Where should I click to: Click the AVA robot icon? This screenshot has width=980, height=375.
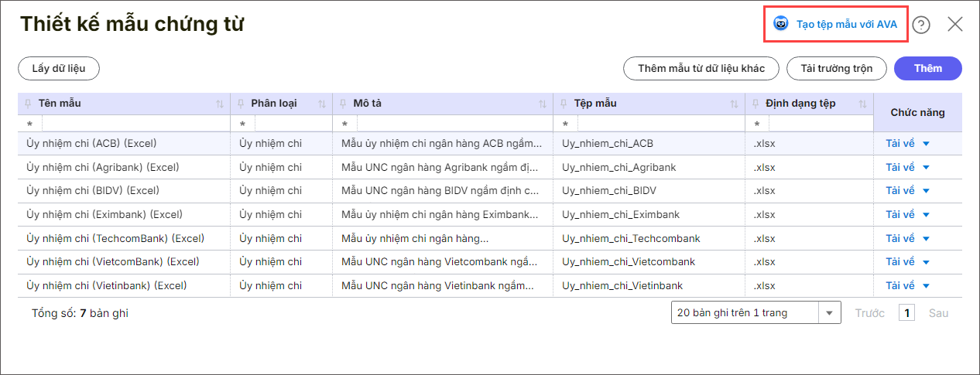(781, 24)
